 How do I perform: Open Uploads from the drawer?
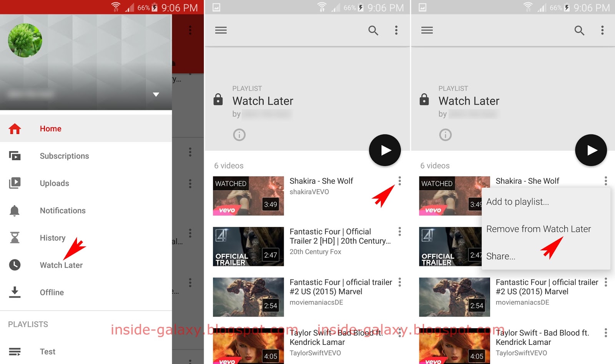(55, 183)
